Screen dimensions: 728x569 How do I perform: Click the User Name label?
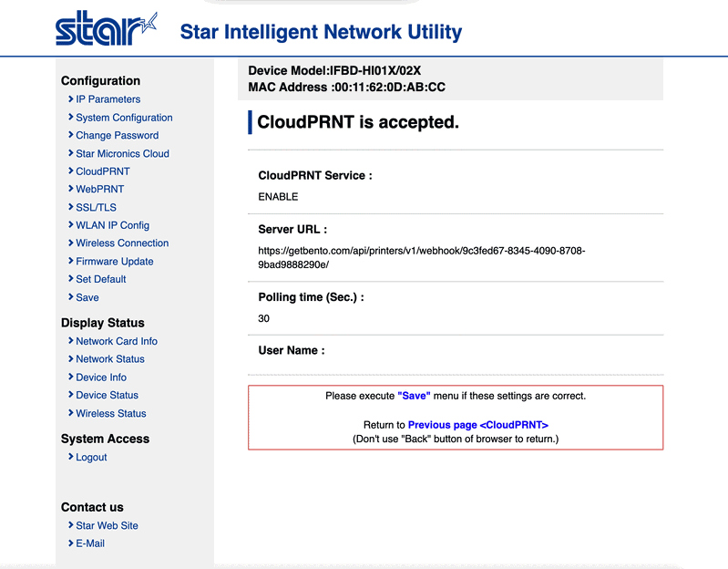292,350
